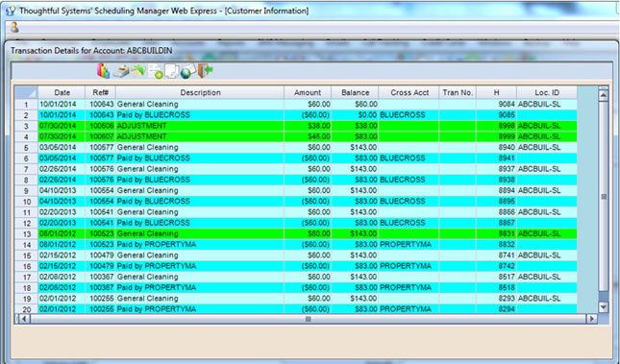Click H value 8518 in row 18

(x=507, y=287)
